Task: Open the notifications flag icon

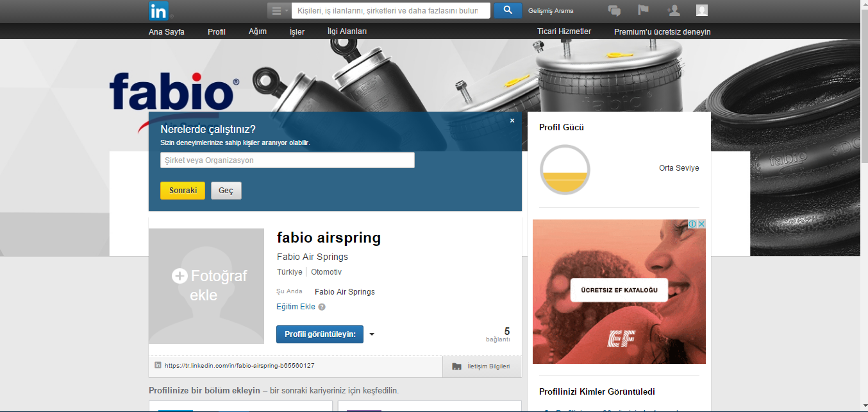Action: click(x=643, y=10)
